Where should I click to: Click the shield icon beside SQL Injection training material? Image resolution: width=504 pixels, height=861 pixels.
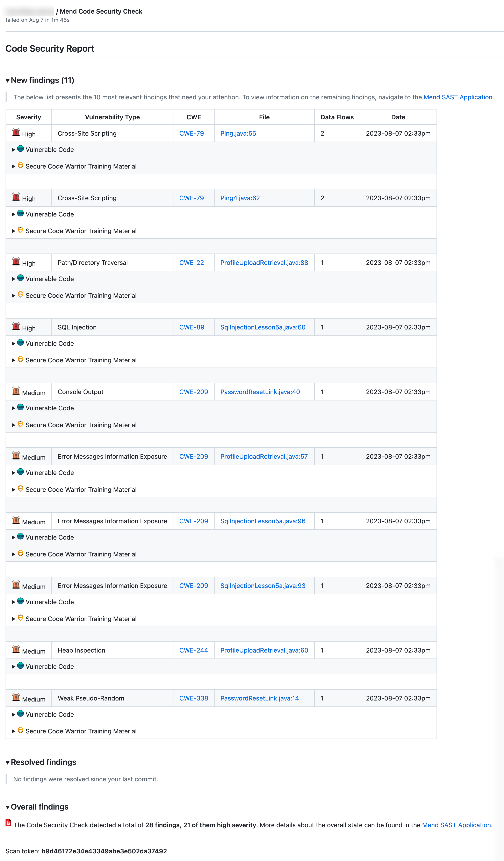pyautogui.click(x=21, y=359)
